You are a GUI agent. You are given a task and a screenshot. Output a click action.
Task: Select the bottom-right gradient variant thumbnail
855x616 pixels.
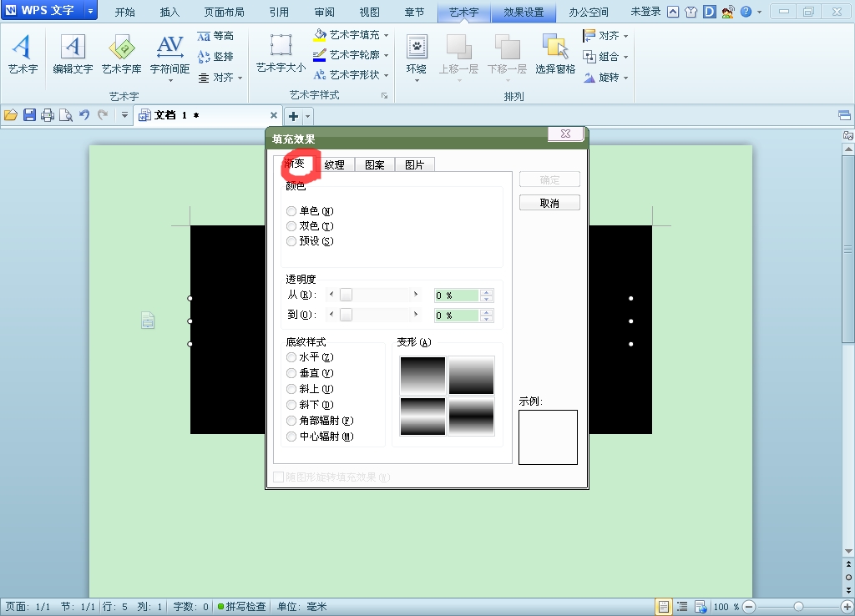pyautogui.click(x=471, y=417)
